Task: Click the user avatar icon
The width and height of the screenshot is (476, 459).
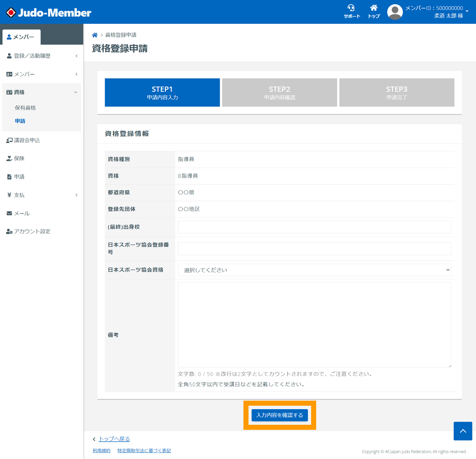Action: (395, 12)
